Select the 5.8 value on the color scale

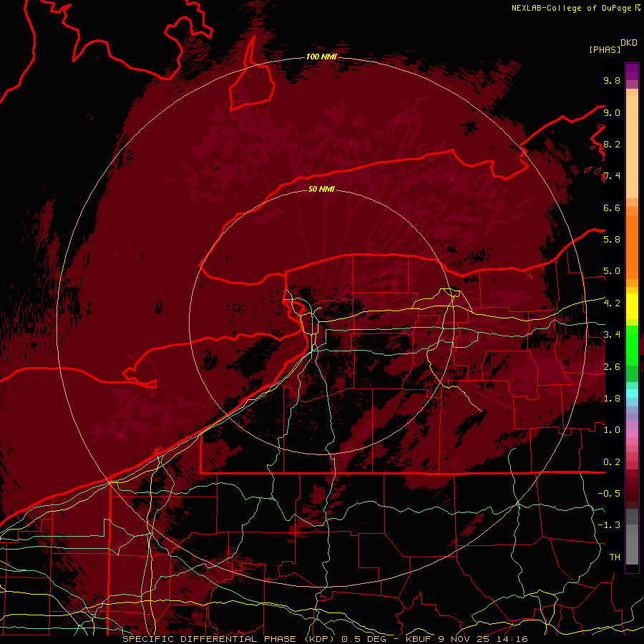[612, 239]
